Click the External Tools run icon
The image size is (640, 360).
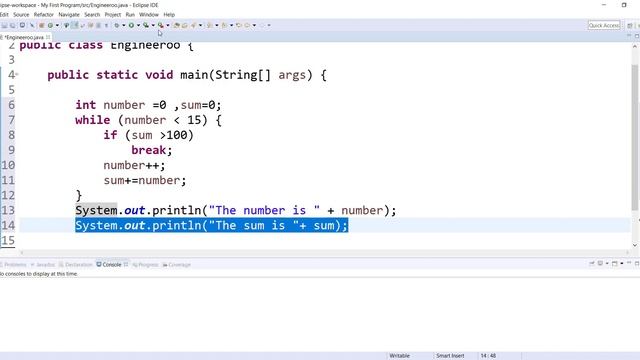click(161, 25)
